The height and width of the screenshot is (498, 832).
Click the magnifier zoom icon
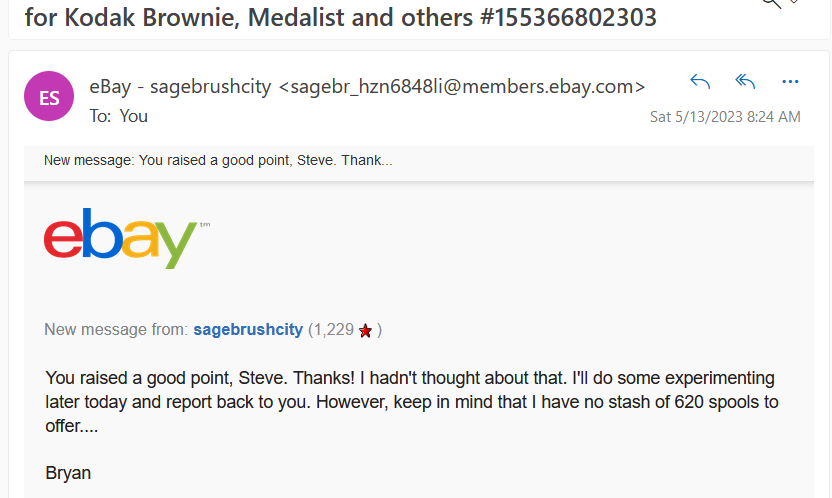click(771, 3)
